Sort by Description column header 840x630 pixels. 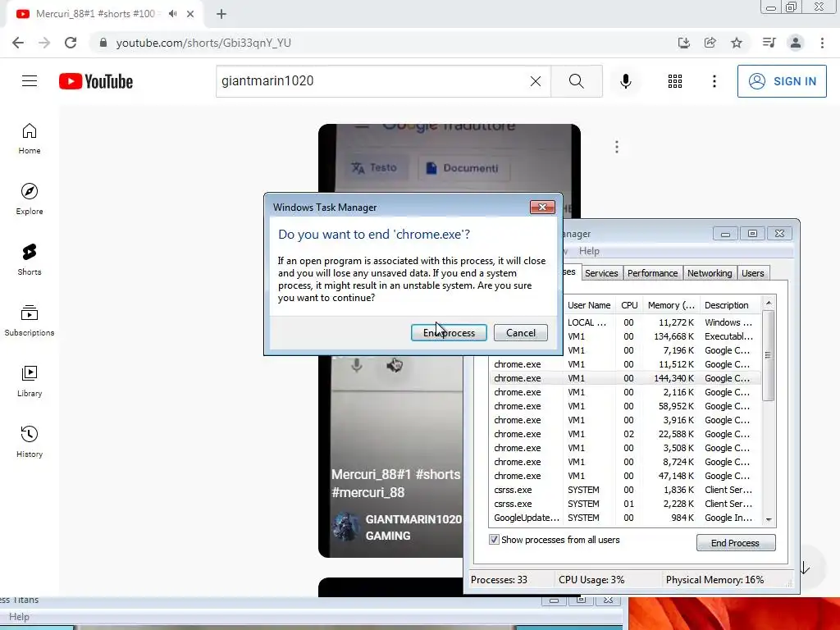coord(729,305)
